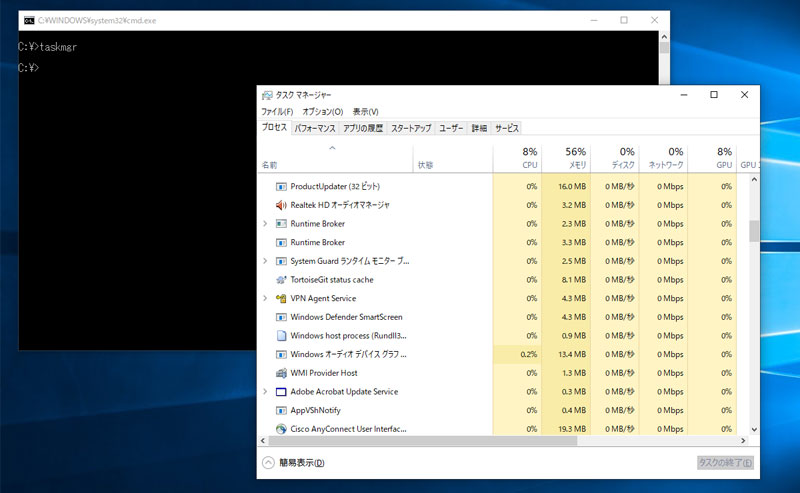Select the second Runtime Broker row name
Screen dimensions: 800x493
(317, 242)
